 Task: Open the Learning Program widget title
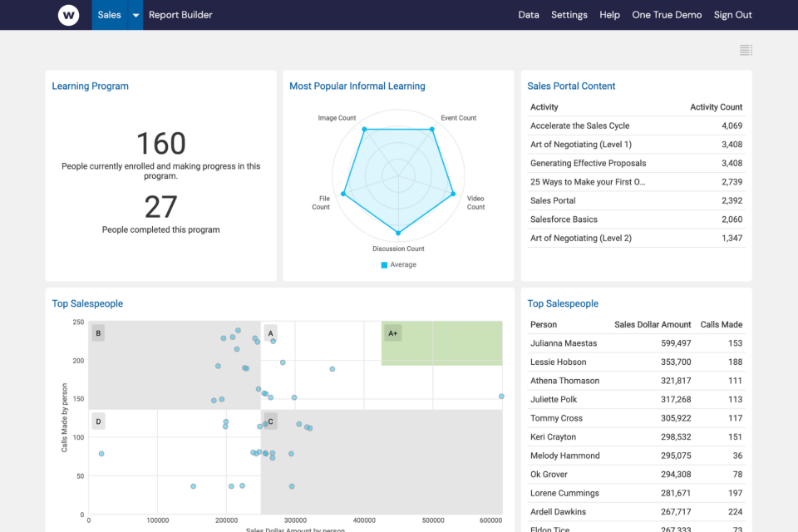91,86
